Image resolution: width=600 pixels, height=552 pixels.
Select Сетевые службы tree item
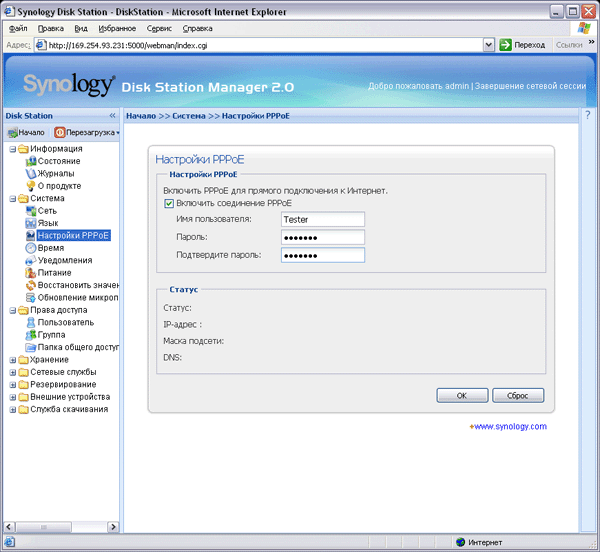coord(63,372)
